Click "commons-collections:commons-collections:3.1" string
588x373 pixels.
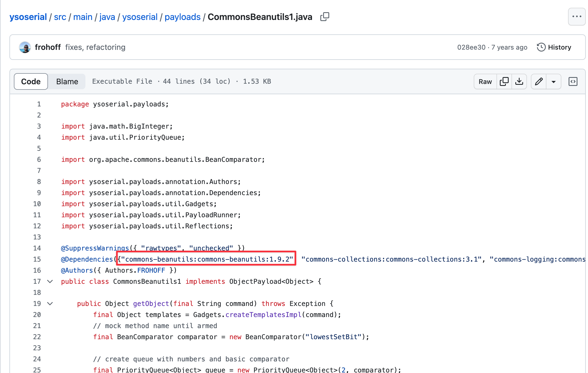coord(391,259)
